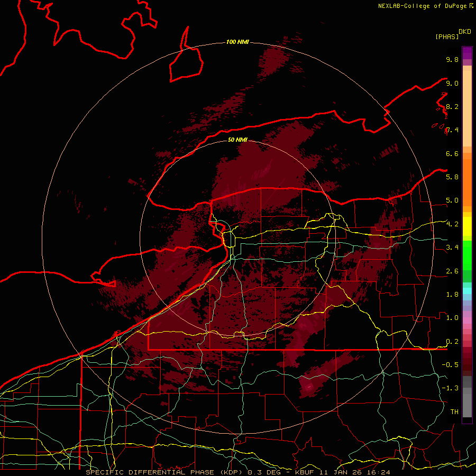
Task: Click the TH threshold label
Action: 454,411
